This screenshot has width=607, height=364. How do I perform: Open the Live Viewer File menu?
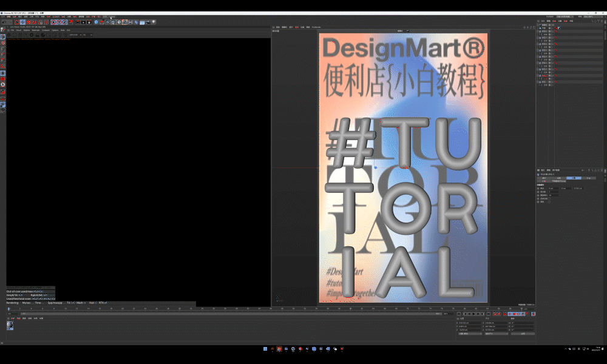tap(12, 30)
